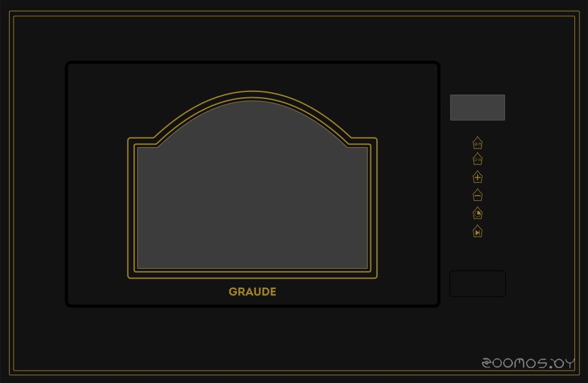
Task: Tap the plus increase icon
Action: click(477, 177)
